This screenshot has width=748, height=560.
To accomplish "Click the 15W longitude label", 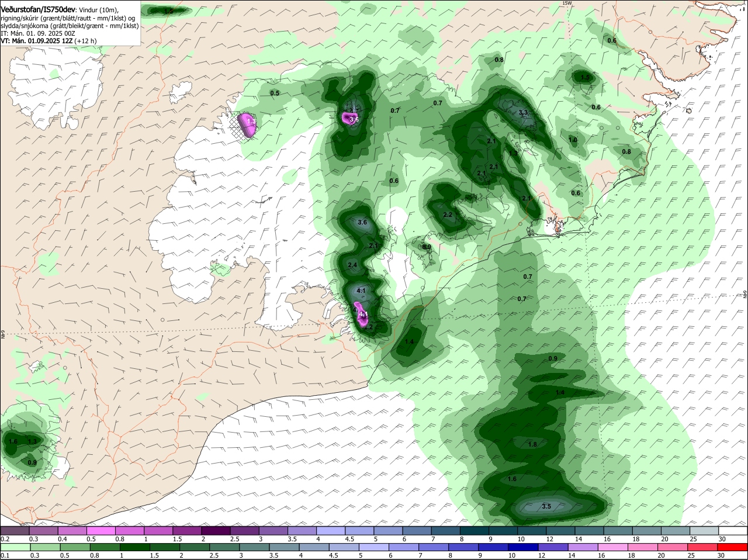I will [566, 3].
